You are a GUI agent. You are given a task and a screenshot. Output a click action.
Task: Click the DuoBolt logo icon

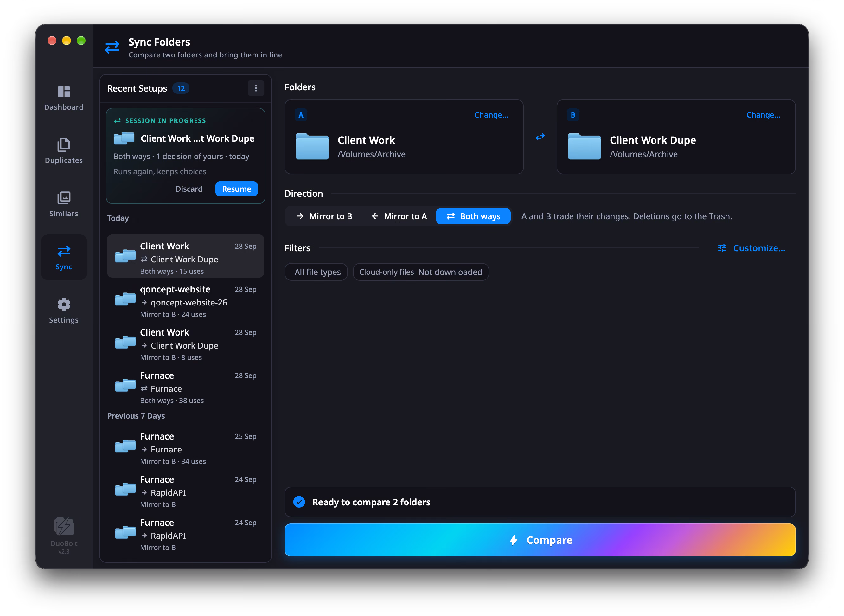click(x=64, y=526)
